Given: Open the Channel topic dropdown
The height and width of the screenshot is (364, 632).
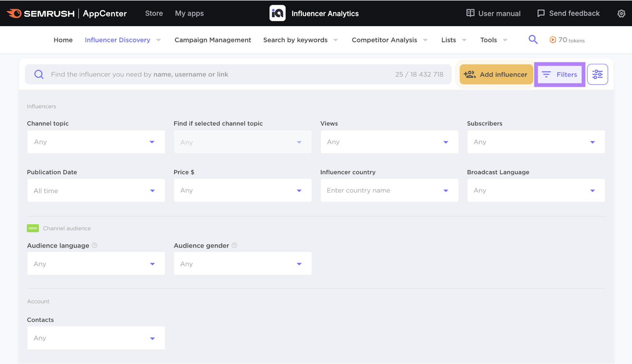Looking at the screenshot, I should click(96, 142).
